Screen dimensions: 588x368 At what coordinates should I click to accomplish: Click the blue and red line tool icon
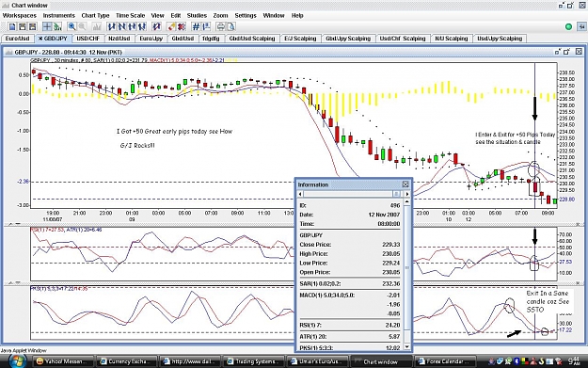pyautogui.click(x=157, y=26)
